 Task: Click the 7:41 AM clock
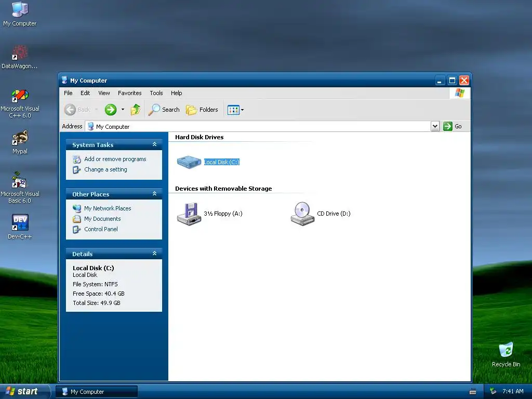point(513,392)
